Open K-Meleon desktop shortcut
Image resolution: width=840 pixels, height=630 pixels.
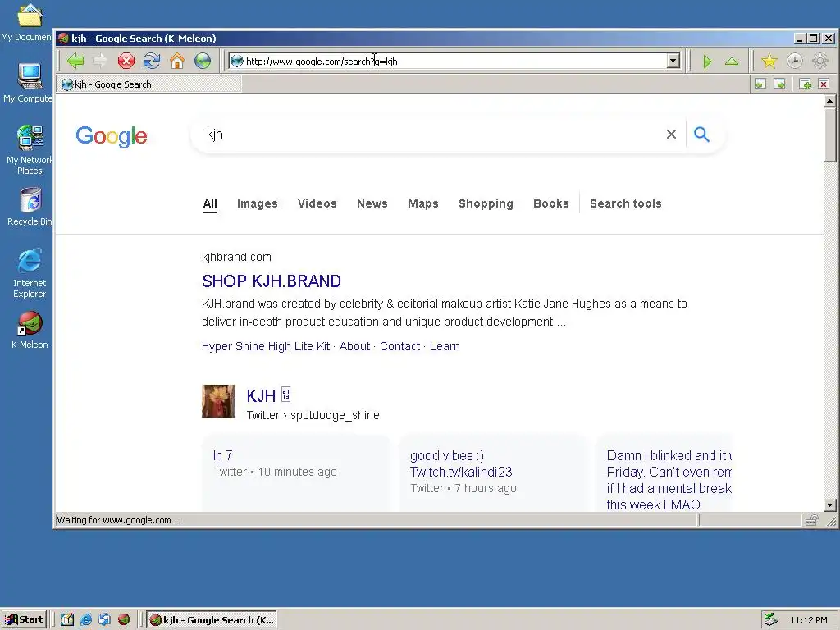[x=30, y=330]
